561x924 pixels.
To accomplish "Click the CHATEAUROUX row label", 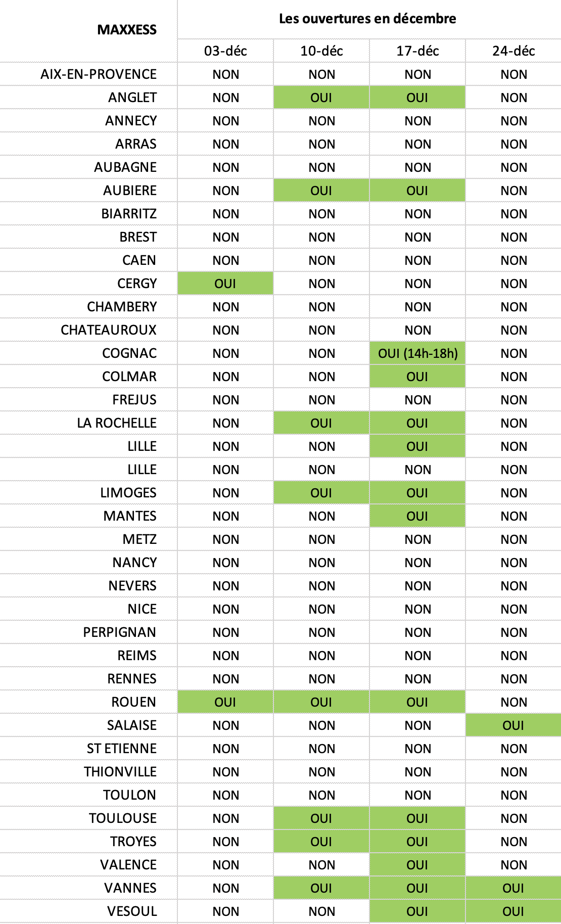I will [109, 330].
